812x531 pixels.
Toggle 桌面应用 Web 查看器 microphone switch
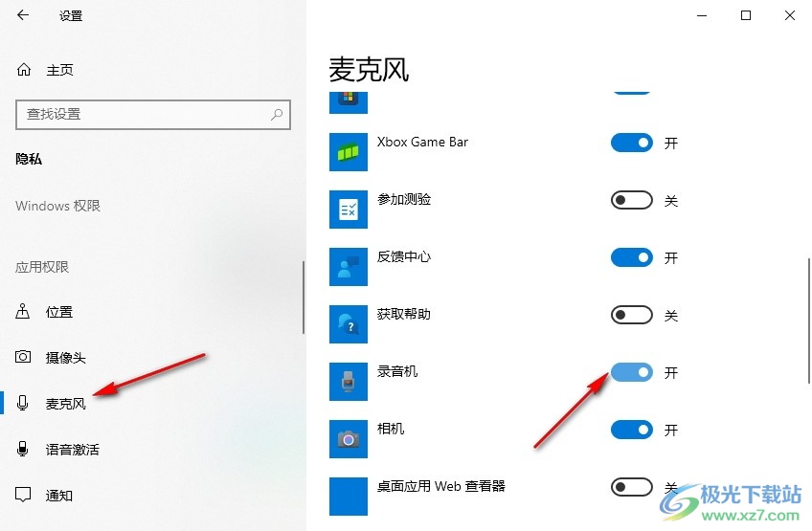632,487
